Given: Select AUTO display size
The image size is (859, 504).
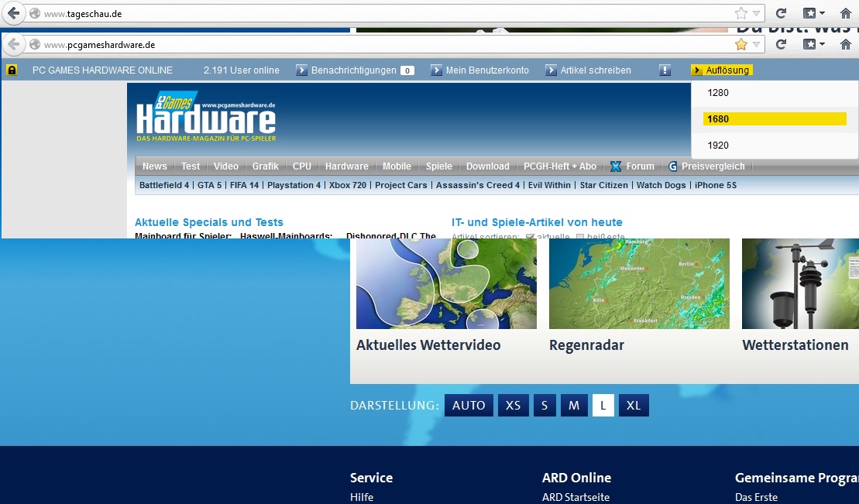Looking at the screenshot, I should click(x=469, y=406).
